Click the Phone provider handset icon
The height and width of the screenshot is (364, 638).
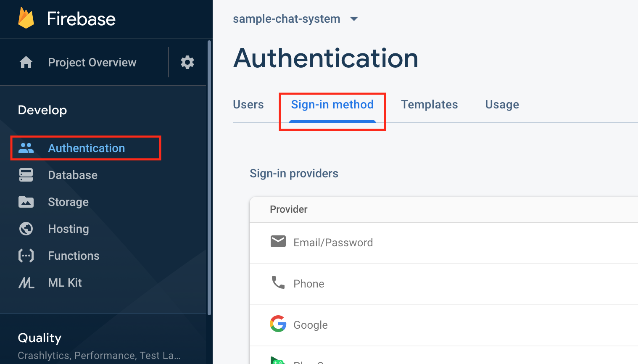pyautogui.click(x=278, y=282)
